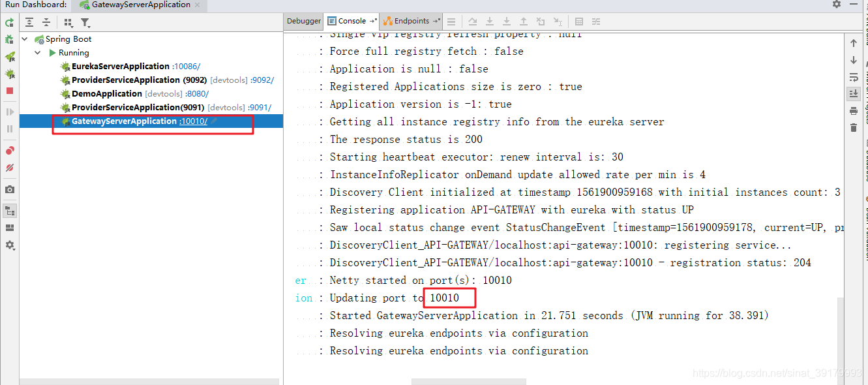Toggle Soft-Wrap in the console
This screenshot has height=385, width=868.
click(854, 77)
